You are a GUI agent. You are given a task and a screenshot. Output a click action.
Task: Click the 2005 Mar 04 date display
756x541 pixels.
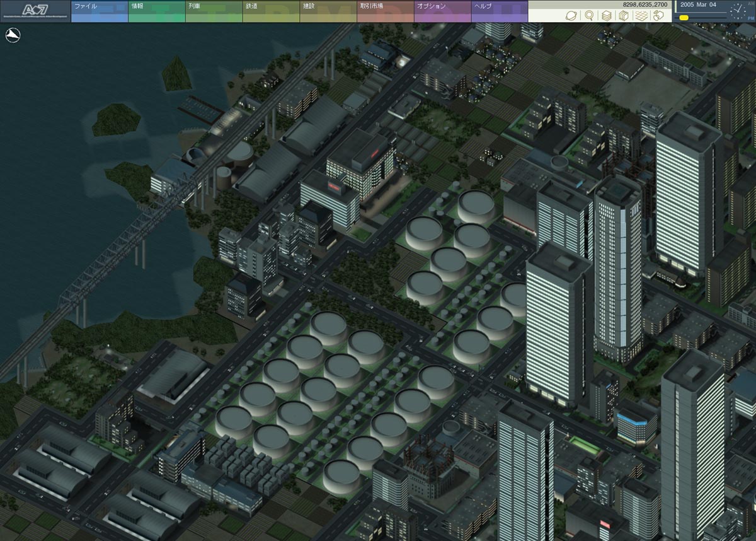pos(698,5)
